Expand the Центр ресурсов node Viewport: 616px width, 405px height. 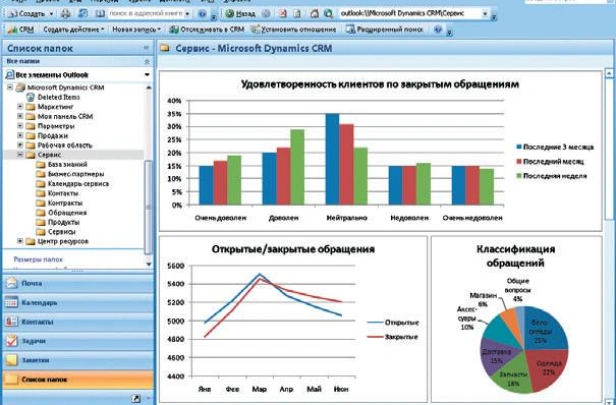click(x=20, y=241)
